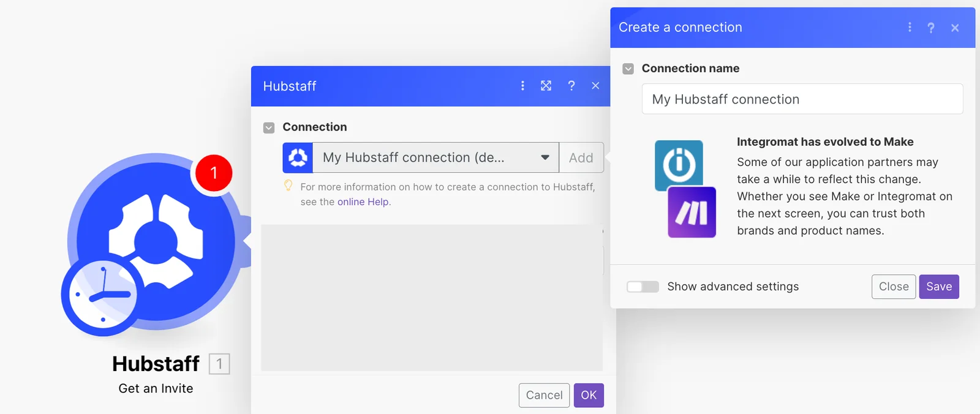This screenshot has width=980, height=414.
Task: Enable Show advanced settings switch
Action: 643,287
